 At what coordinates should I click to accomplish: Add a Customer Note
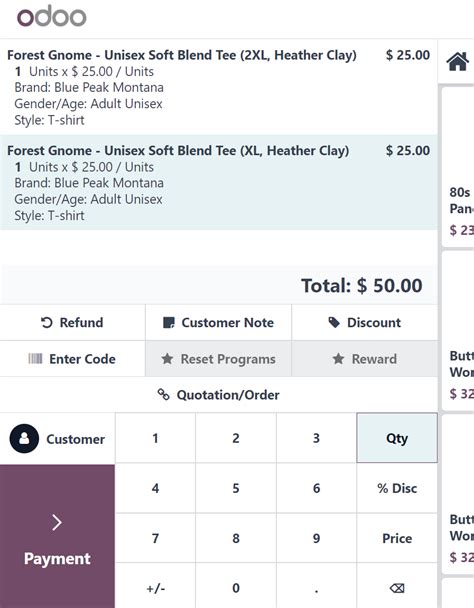click(x=218, y=322)
